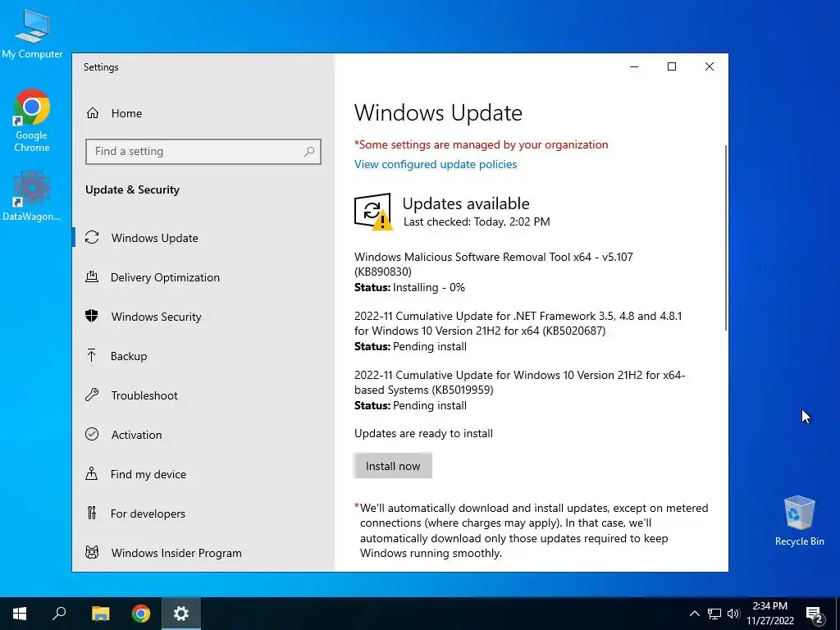Click the Backup upload arrow icon
Image resolution: width=840 pixels, height=630 pixels.
[x=92, y=355]
